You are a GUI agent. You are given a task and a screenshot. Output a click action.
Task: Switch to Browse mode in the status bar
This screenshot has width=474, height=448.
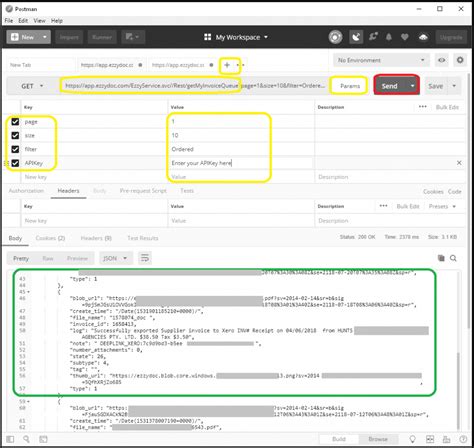pos(378,439)
